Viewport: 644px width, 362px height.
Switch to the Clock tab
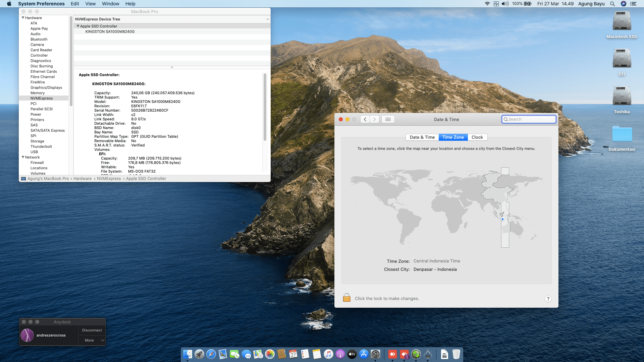click(x=477, y=137)
